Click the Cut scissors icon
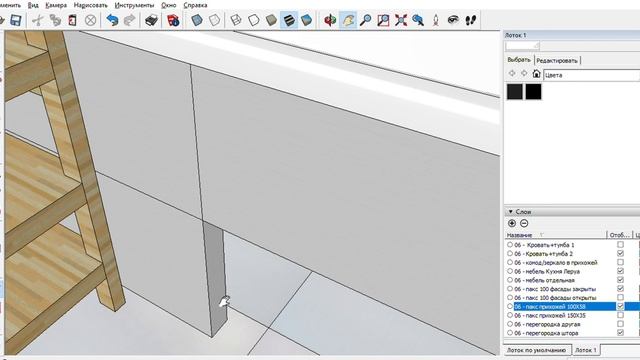The image size is (640, 360). pos(38,20)
